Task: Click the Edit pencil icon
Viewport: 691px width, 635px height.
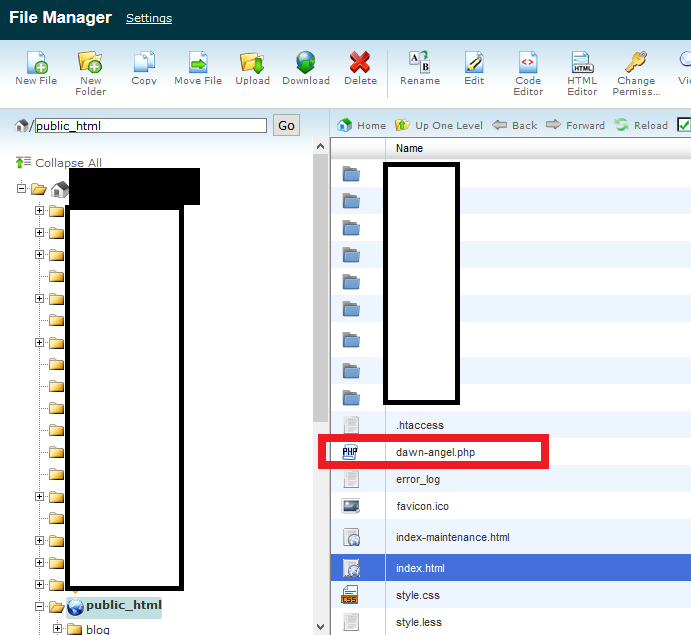Action: 474,62
